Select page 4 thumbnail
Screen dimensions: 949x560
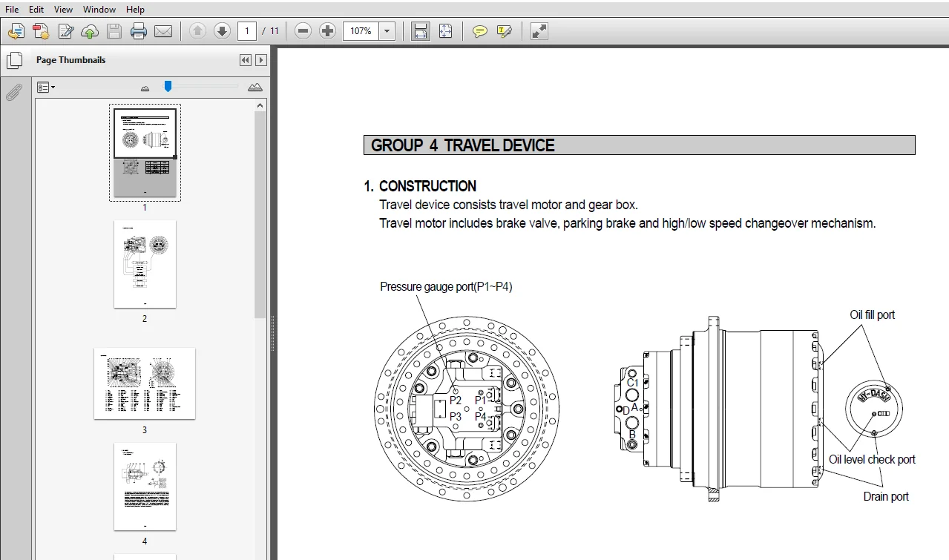click(145, 487)
